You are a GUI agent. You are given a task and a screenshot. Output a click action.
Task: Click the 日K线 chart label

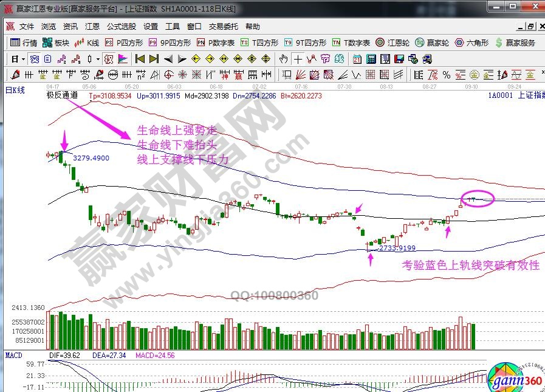(x=15, y=90)
